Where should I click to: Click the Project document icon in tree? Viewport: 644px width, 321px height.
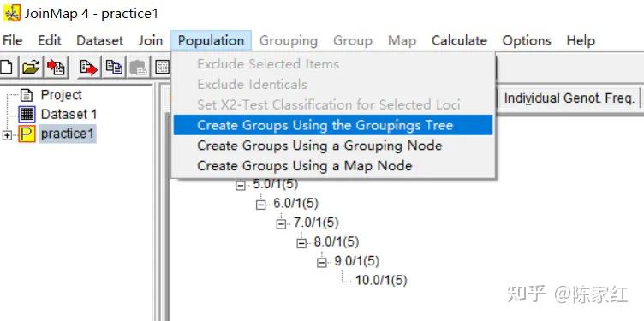coord(27,95)
